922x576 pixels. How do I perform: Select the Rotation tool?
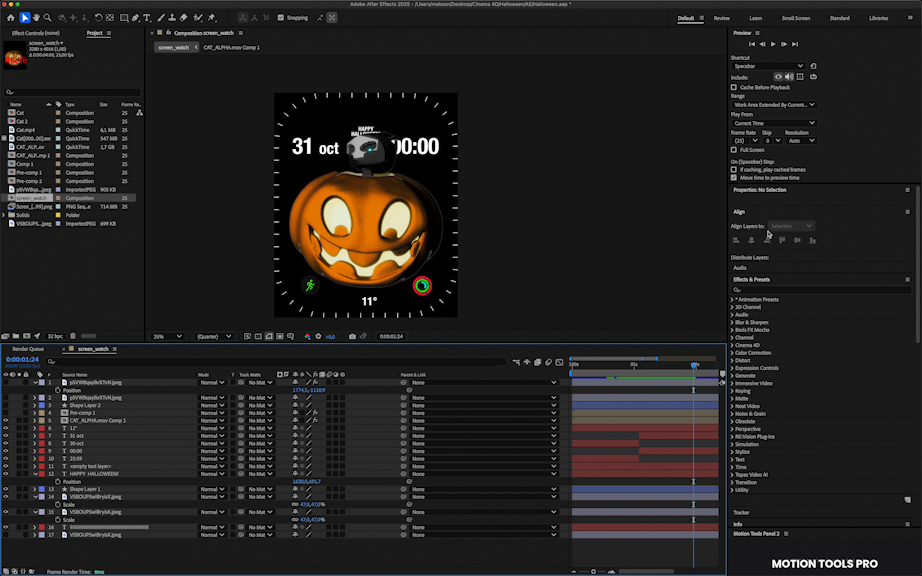point(99,17)
